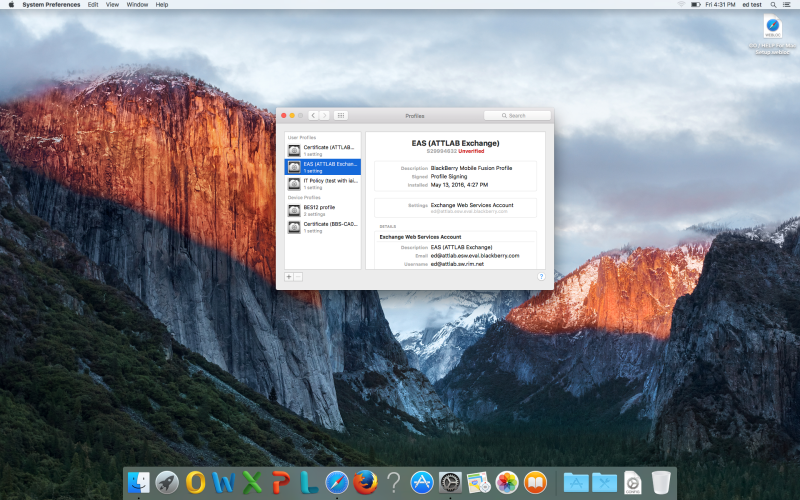Open iBooks from the Dock

(x=535, y=482)
